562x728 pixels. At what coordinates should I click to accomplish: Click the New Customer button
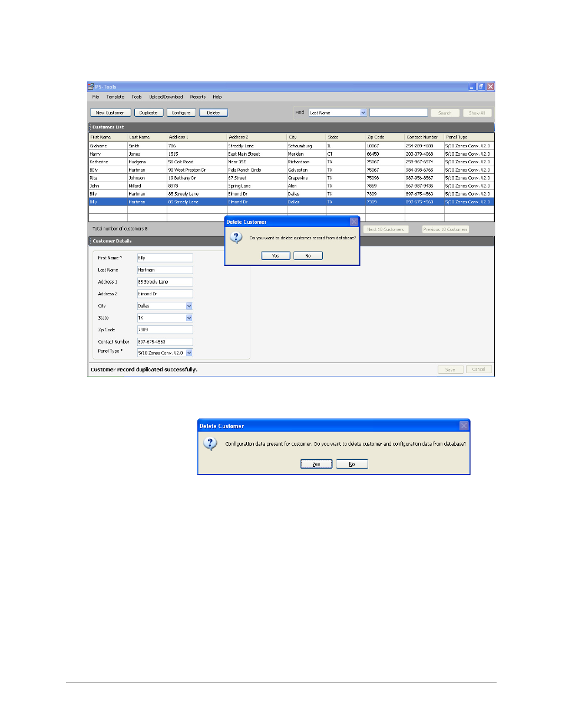[x=110, y=113]
